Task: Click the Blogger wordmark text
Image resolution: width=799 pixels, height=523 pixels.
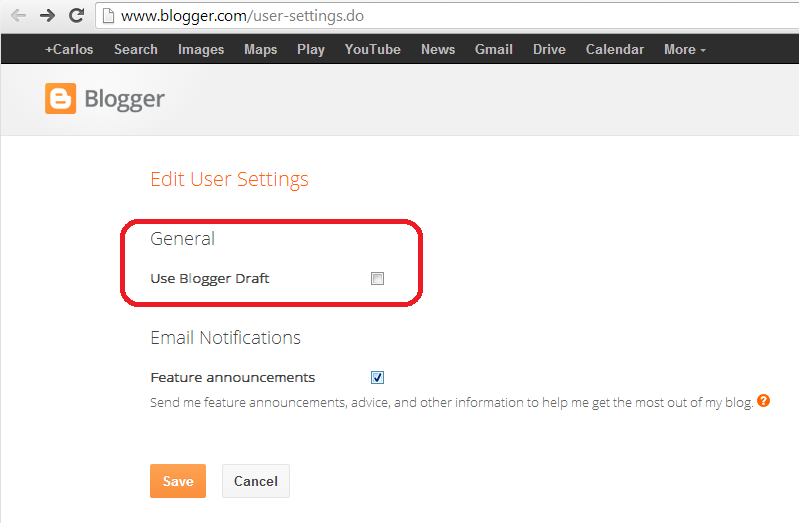Action: coord(124,99)
